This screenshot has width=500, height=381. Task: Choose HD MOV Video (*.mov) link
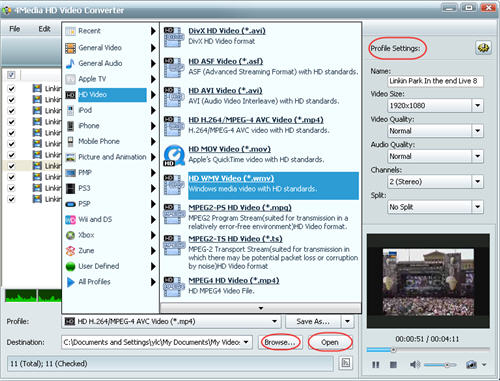229,149
